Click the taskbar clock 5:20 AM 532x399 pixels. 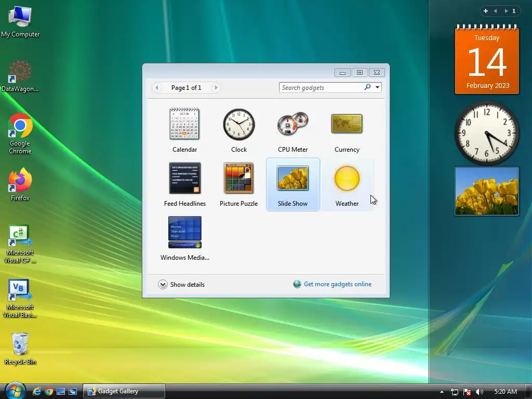pos(506,392)
